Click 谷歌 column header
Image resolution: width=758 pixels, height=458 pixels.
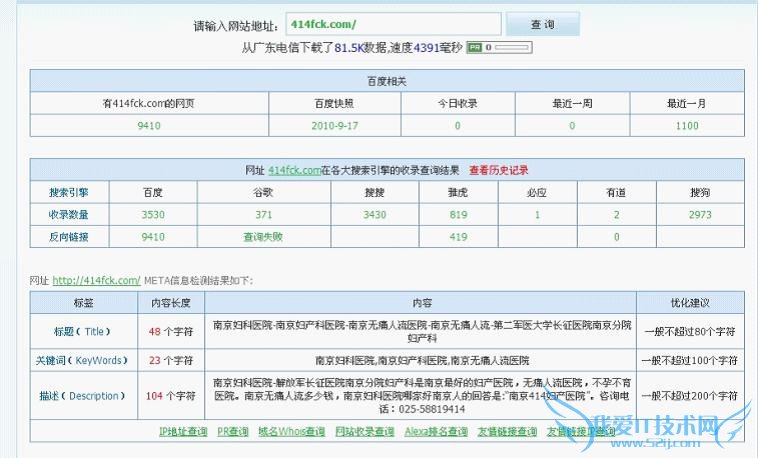click(263, 192)
